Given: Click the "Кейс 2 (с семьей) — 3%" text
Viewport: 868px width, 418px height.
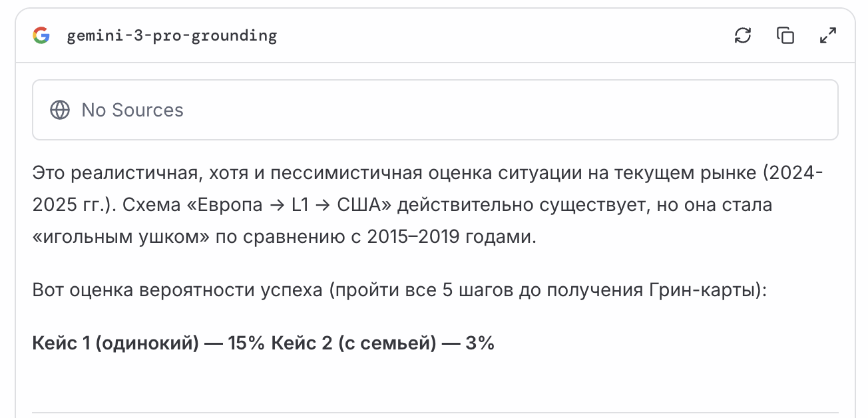Looking at the screenshot, I should (x=383, y=343).
